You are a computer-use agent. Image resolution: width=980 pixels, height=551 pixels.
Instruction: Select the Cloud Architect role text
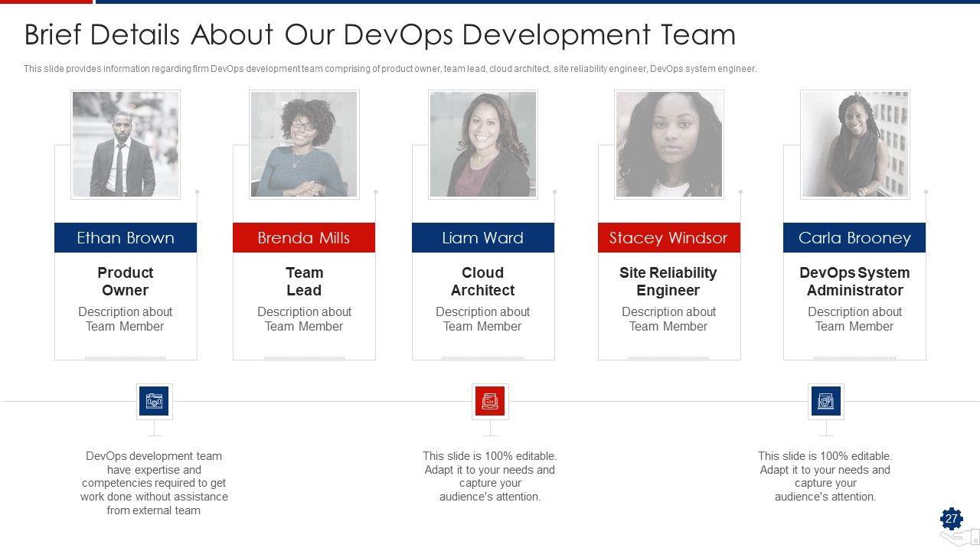(483, 282)
